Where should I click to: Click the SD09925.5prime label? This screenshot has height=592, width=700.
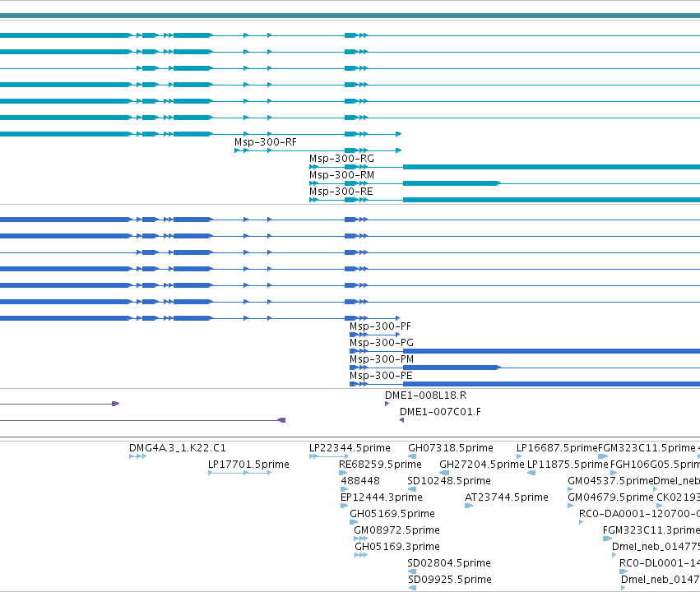coord(450,580)
